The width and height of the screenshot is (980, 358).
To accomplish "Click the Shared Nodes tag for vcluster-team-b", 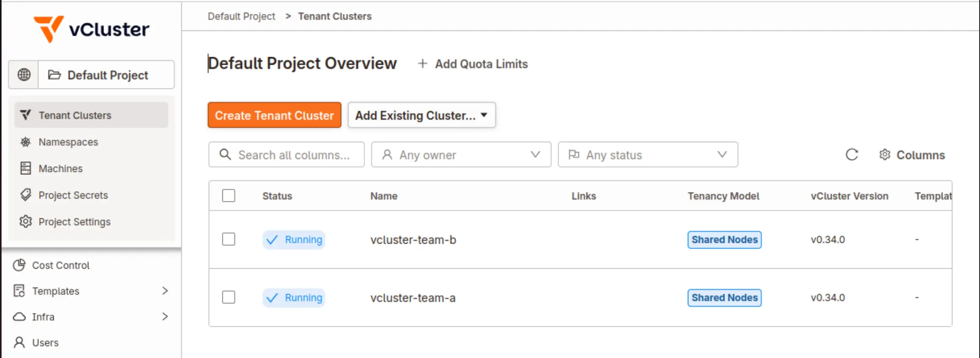I will point(724,240).
